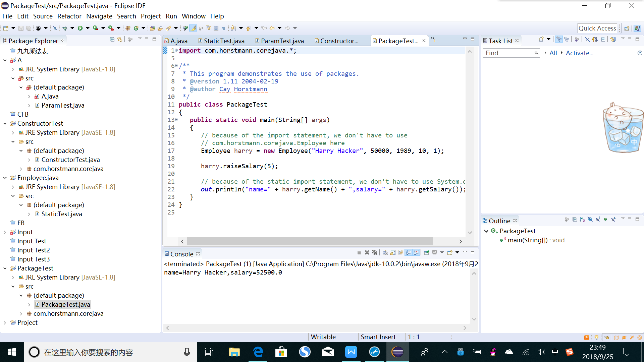Screen dimensions: 644x362
Task: Click the New file wizard icon
Action: coord(6,28)
